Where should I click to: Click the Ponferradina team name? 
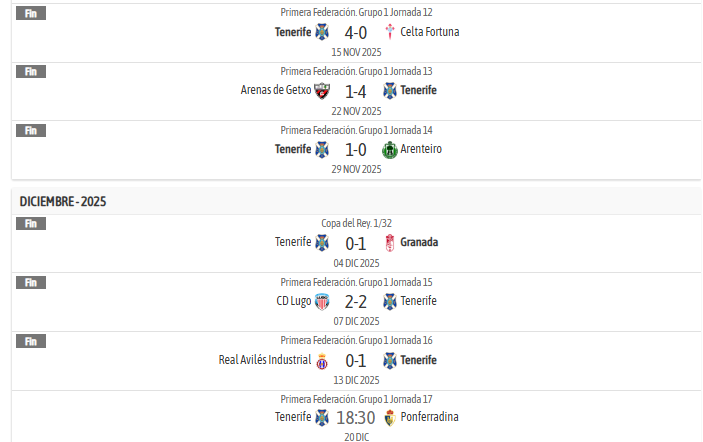point(429,417)
